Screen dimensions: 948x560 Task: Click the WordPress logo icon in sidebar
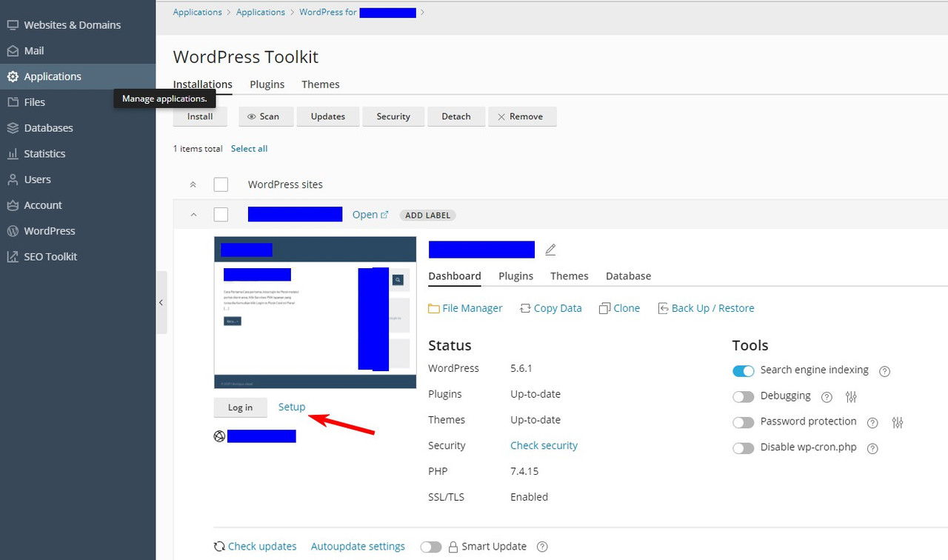(x=13, y=231)
